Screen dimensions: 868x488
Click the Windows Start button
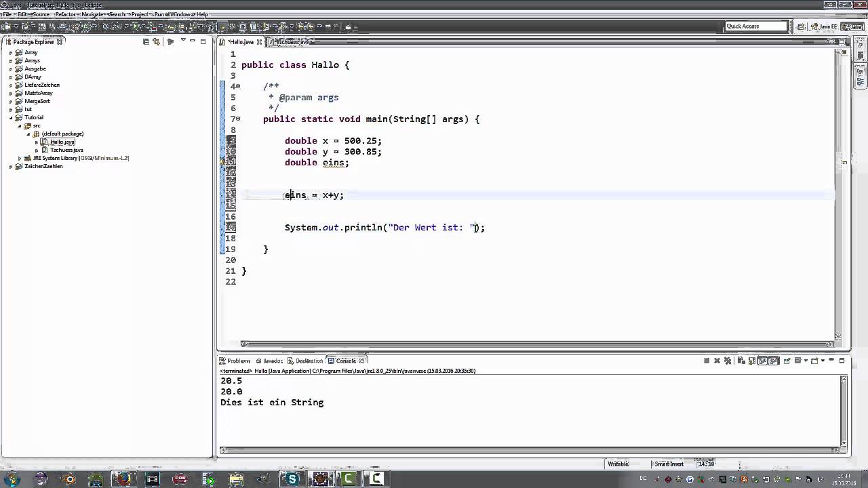pos(12,479)
